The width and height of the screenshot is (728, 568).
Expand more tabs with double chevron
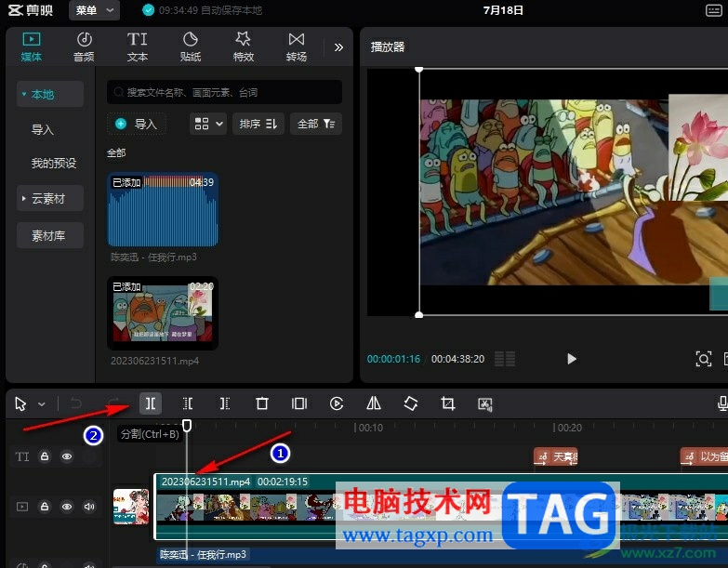pyautogui.click(x=338, y=46)
